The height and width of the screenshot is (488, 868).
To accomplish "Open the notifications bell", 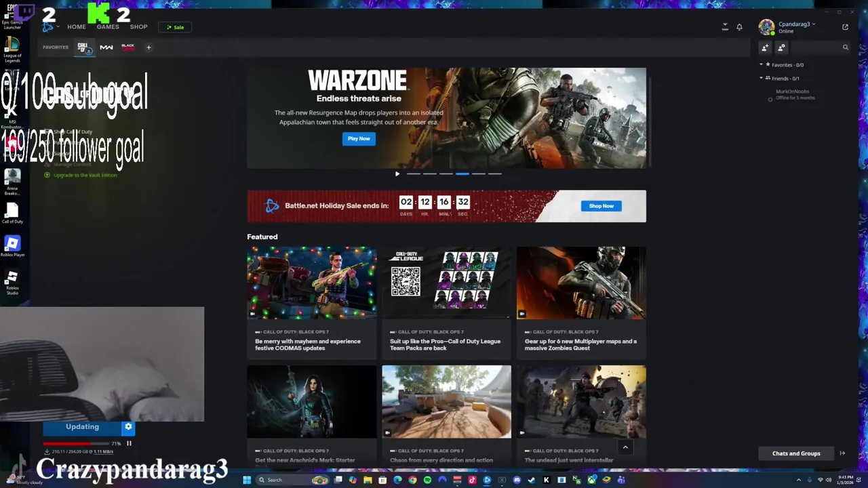I will click(x=739, y=27).
